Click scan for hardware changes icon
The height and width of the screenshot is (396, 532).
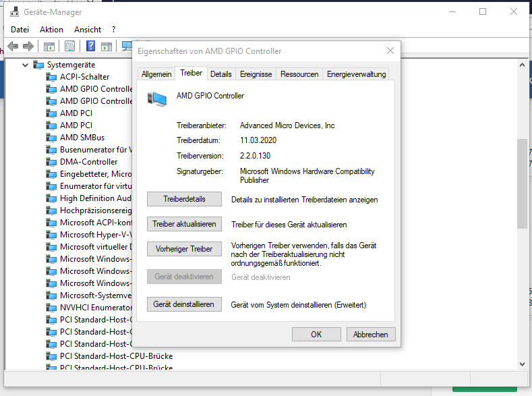[127, 46]
